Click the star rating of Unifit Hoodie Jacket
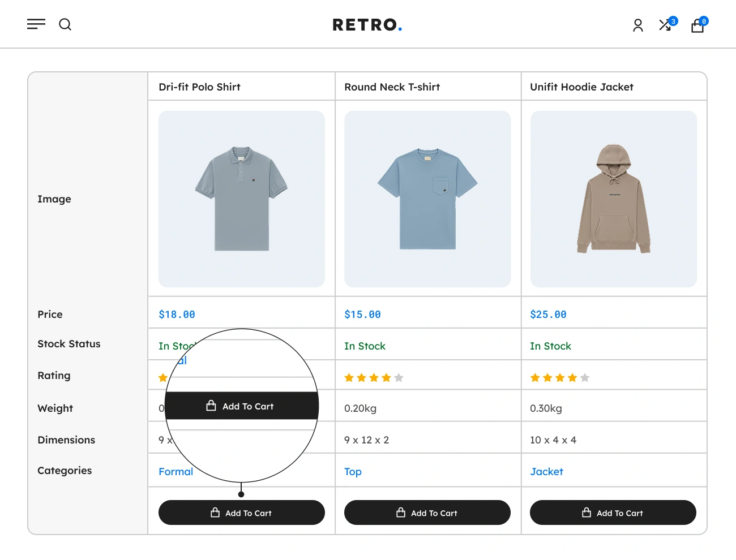The image size is (736, 560). [x=559, y=378]
